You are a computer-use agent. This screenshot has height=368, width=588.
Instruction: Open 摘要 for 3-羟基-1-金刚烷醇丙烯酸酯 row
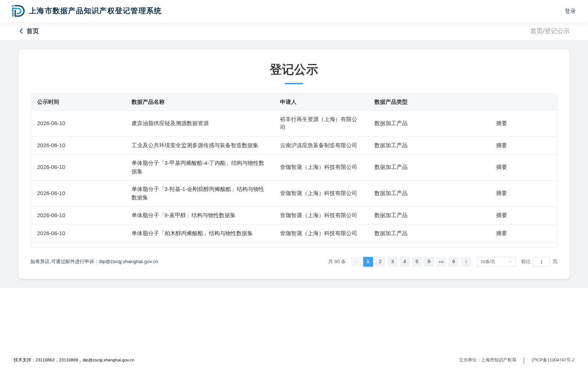(502, 193)
